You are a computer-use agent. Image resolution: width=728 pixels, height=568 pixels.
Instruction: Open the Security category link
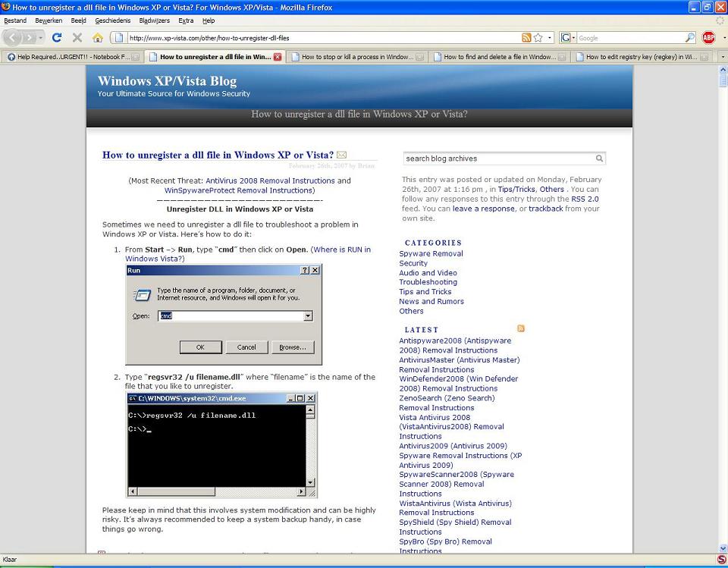413,263
